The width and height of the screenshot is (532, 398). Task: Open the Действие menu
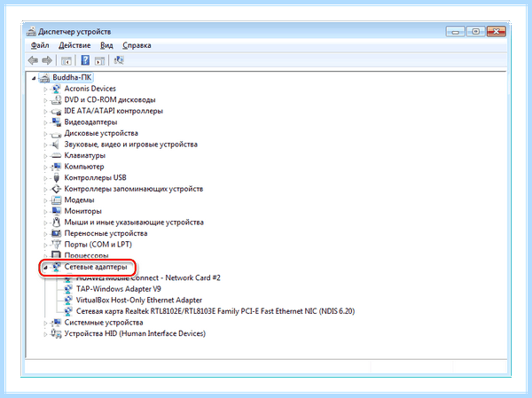click(x=74, y=45)
